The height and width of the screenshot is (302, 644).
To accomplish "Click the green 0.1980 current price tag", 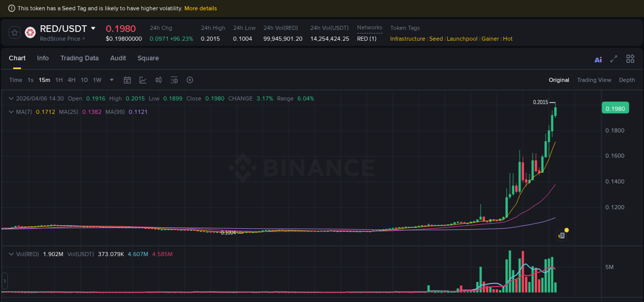I will pos(615,109).
